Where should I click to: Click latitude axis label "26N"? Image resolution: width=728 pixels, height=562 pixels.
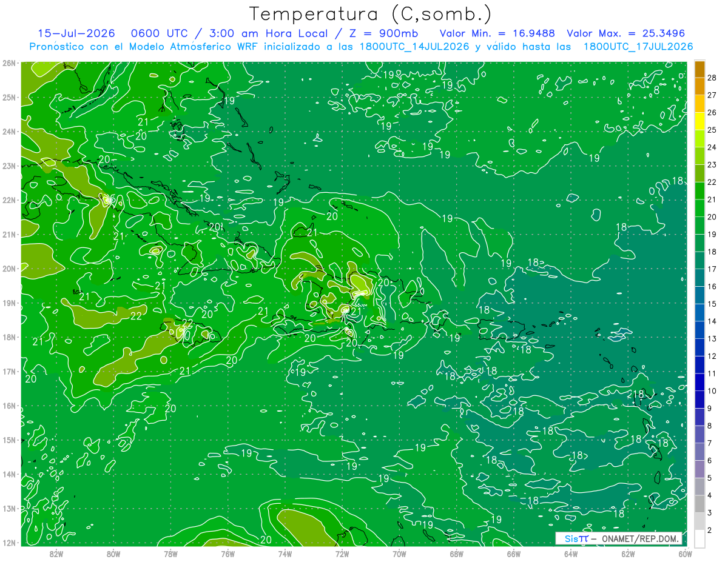click(8, 63)
